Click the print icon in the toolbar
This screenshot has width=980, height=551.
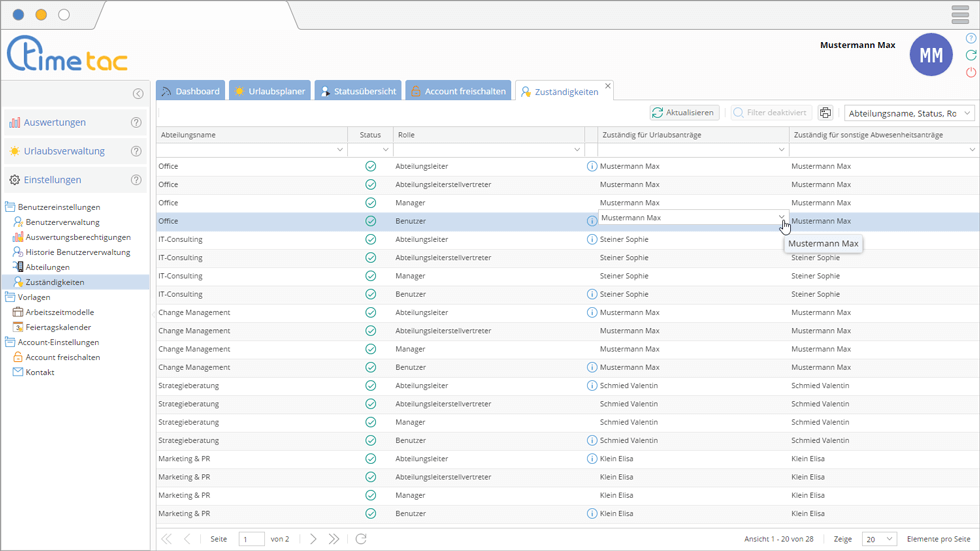(826, 113)
